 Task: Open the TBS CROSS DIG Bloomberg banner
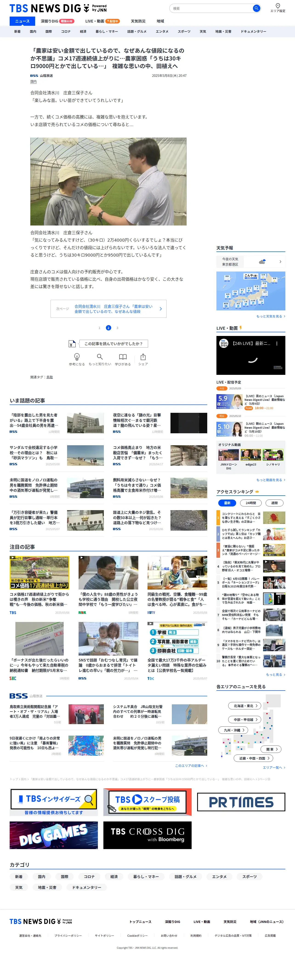click(147, 835)
